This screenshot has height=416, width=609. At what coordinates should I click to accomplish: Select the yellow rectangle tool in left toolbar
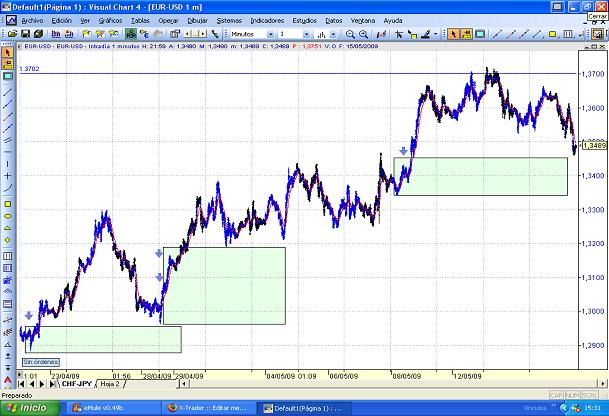7,204
